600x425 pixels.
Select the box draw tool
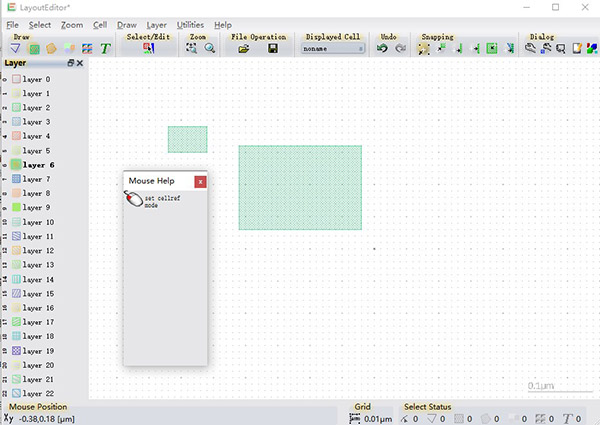tap(34, 49)
